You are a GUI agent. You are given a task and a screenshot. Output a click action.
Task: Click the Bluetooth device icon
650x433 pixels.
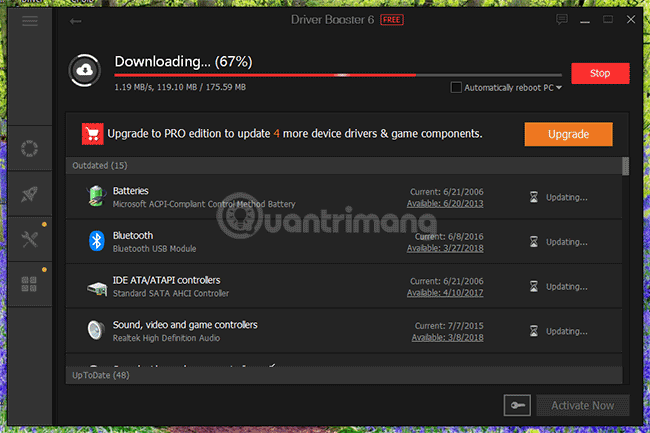97,241
